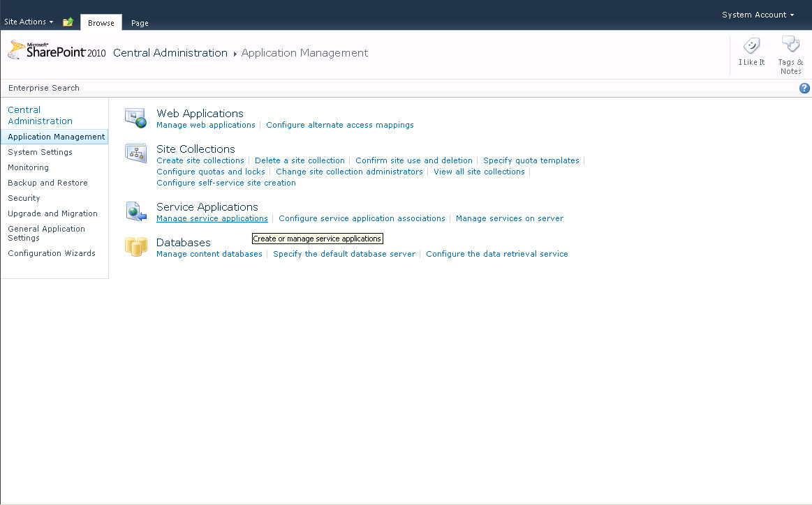Go to Backup and Restore
The image size is (812, 505).
[x=47, y=183]
